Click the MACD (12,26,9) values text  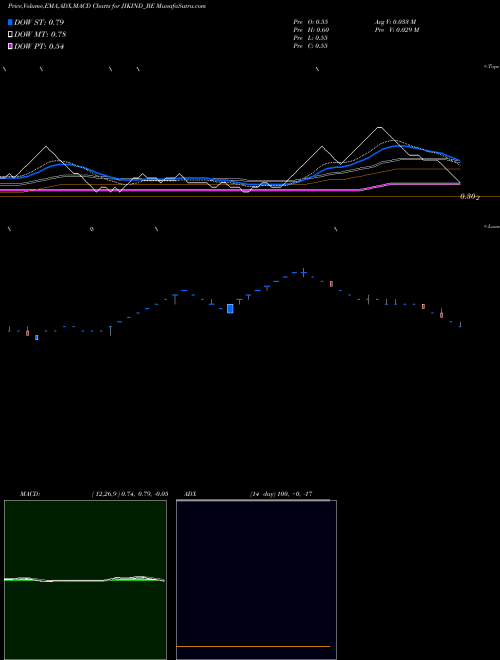point(130,494)
